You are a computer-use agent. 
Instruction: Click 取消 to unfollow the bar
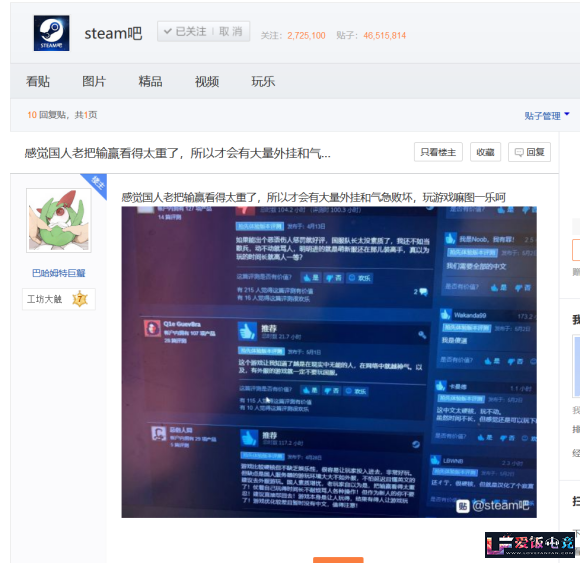pyautogui.click(x=231, y=31)
